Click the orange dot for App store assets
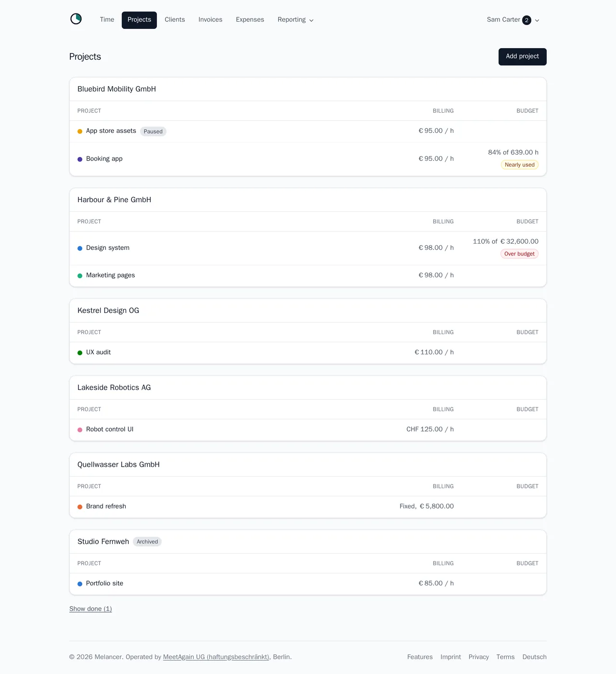This screenshot has width=616, height=674. click(80, 131)
